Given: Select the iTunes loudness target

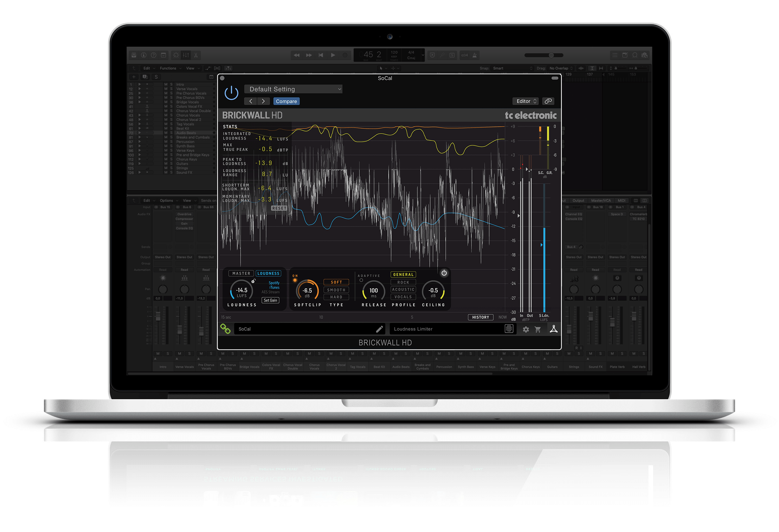Looking at the screenshot, I should 274,287.
